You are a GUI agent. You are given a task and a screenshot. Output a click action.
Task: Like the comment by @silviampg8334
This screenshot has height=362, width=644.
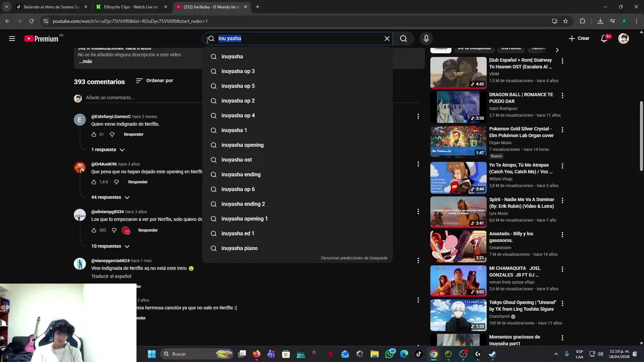tap(94, 230)
